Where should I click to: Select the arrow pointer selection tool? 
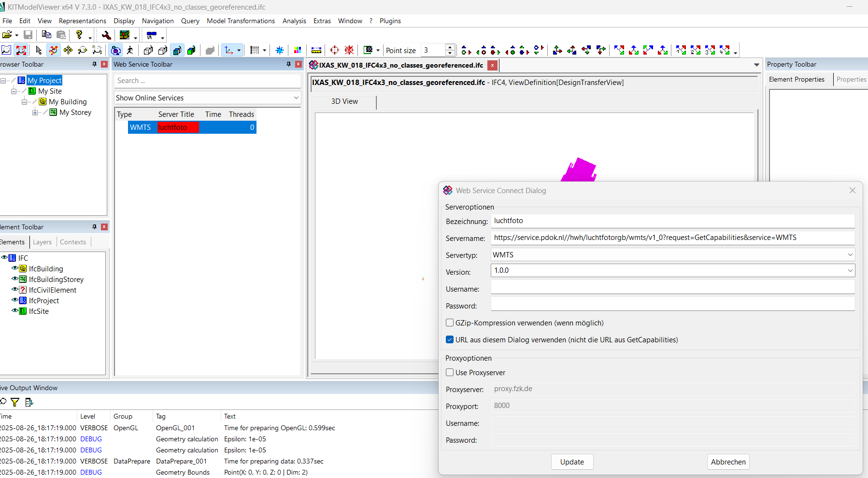(39, 50)
